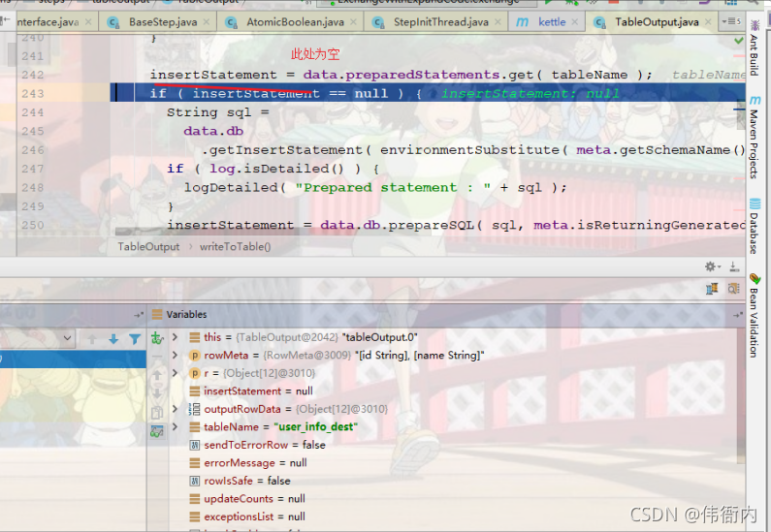Expand the 'this' variable node
The height and width of the screenshot is (532, 771).
(175, 337)
